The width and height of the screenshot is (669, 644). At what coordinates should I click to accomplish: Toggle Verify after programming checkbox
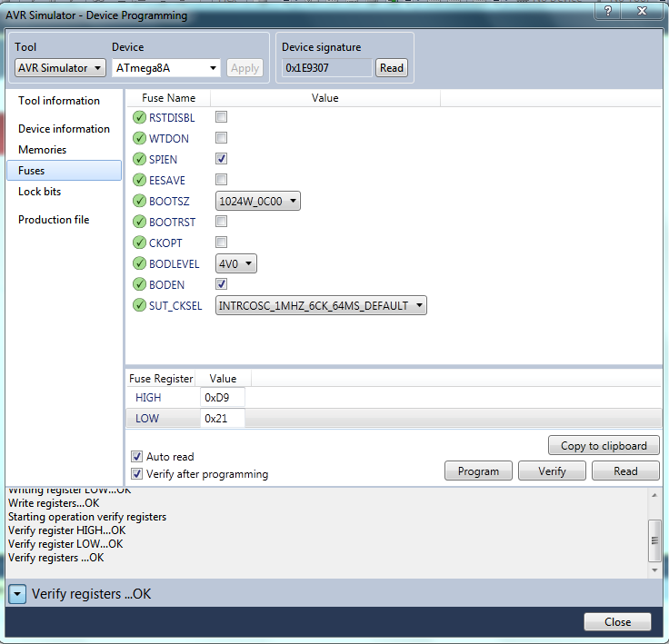coord(136,474)
